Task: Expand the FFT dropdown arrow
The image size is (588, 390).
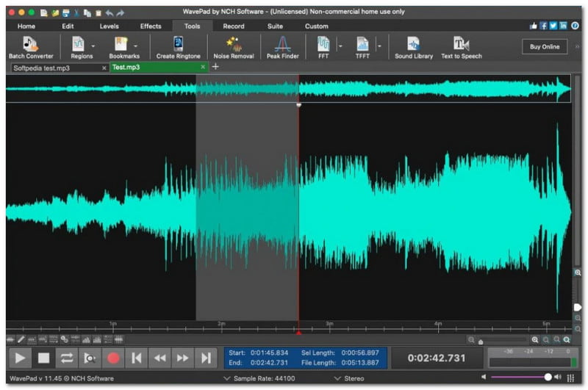Action: click(x=340, y=46)
